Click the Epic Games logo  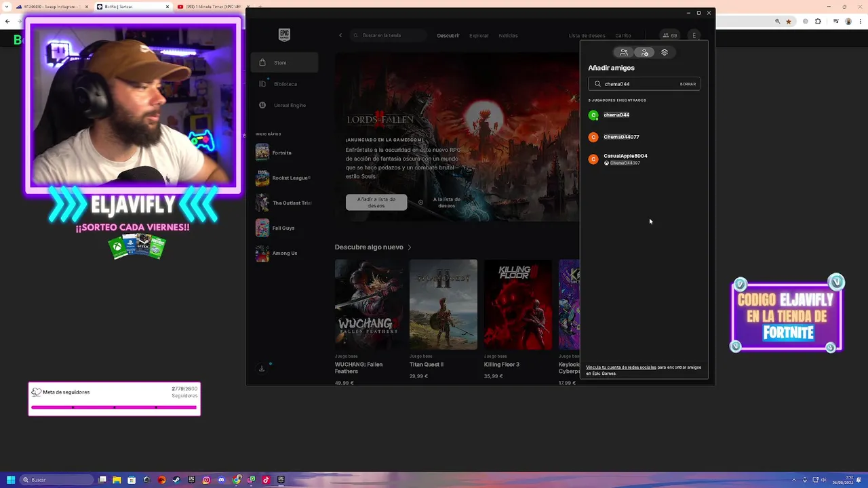coord(284,35)
